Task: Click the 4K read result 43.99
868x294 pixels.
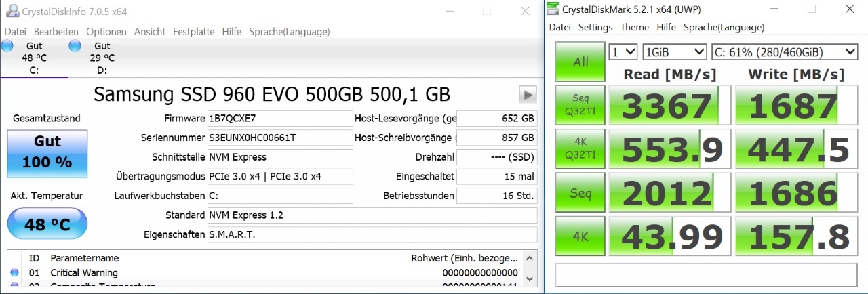Action: point(670,236)
